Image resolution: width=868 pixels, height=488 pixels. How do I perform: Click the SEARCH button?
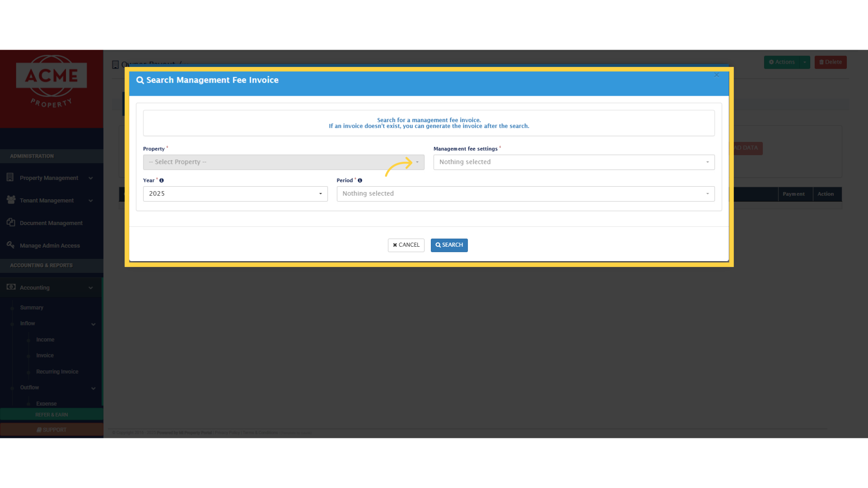449,245
